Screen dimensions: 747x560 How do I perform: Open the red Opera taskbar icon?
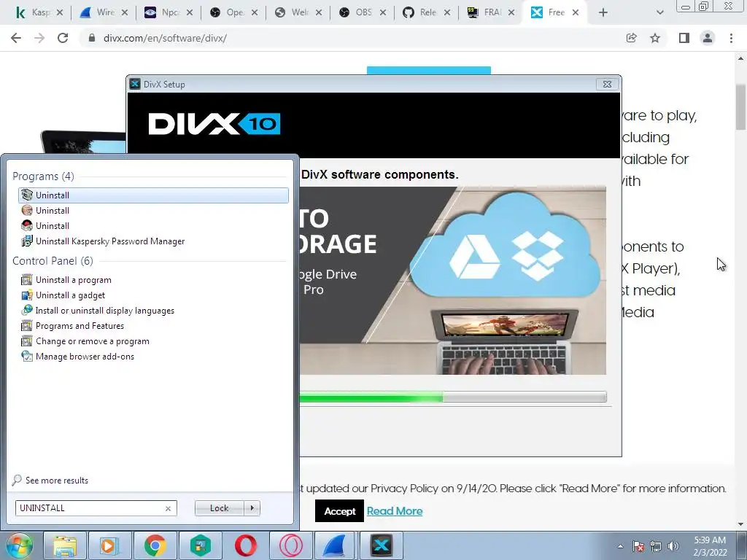click(x=246, y=545)
